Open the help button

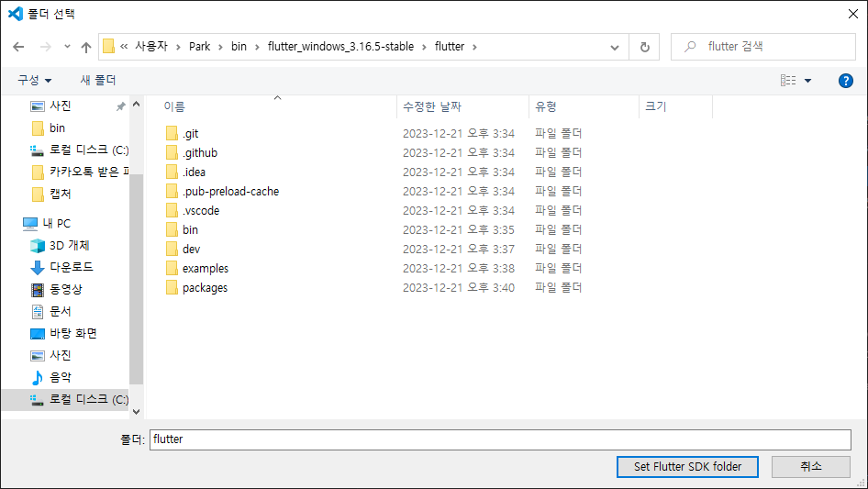[845, 81]
